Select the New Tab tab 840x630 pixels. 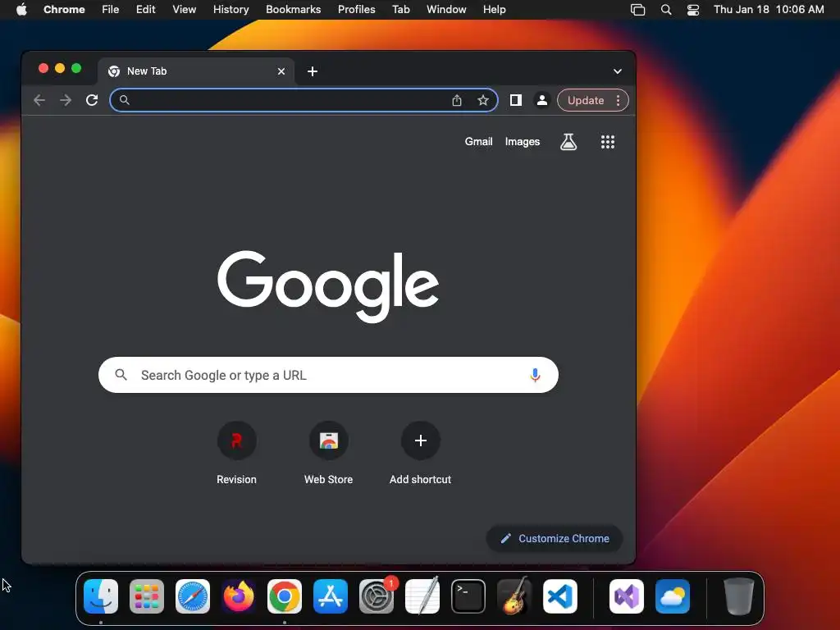click(195, 71)
